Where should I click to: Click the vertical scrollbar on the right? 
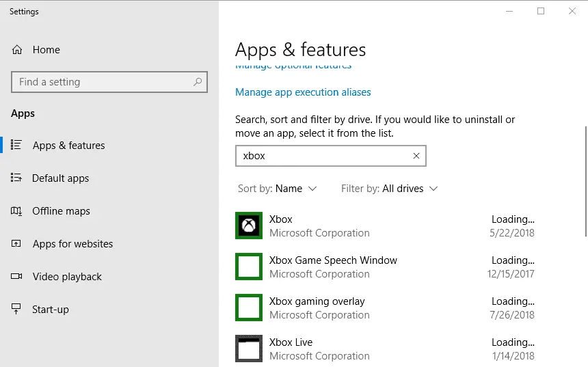(x=585, y=182)
